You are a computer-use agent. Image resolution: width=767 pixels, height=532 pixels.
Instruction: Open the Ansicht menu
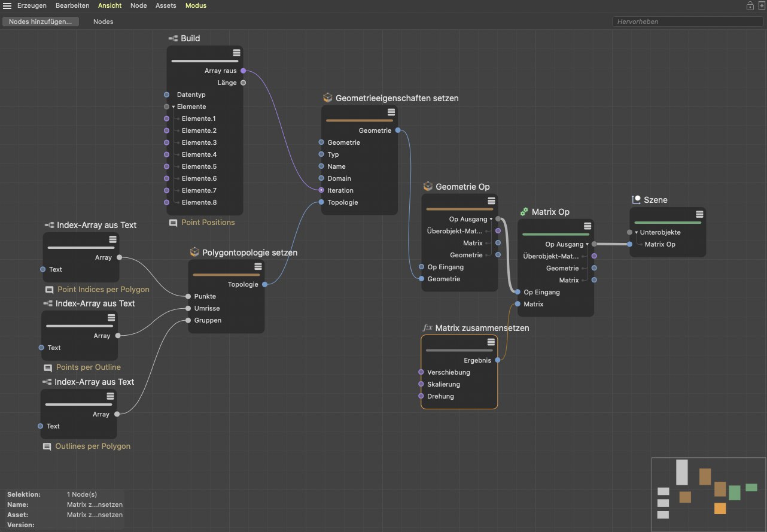[109, 5]
